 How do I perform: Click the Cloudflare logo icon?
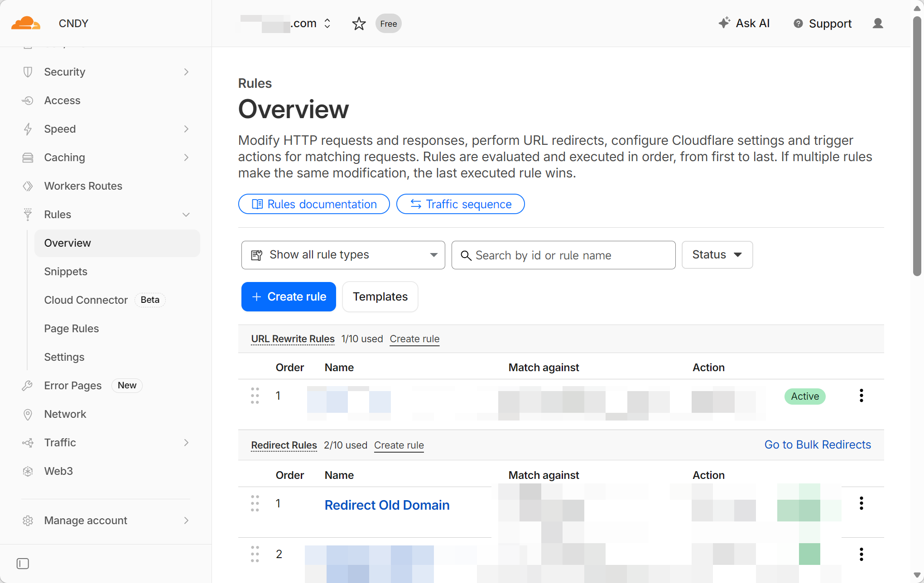point(26,23)
